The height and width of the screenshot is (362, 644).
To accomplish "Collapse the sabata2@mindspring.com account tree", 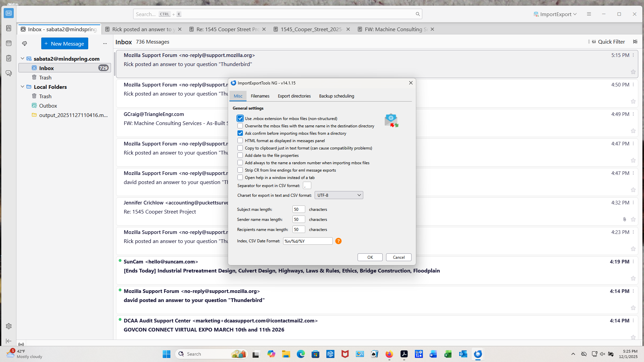I will pos(22,59).
